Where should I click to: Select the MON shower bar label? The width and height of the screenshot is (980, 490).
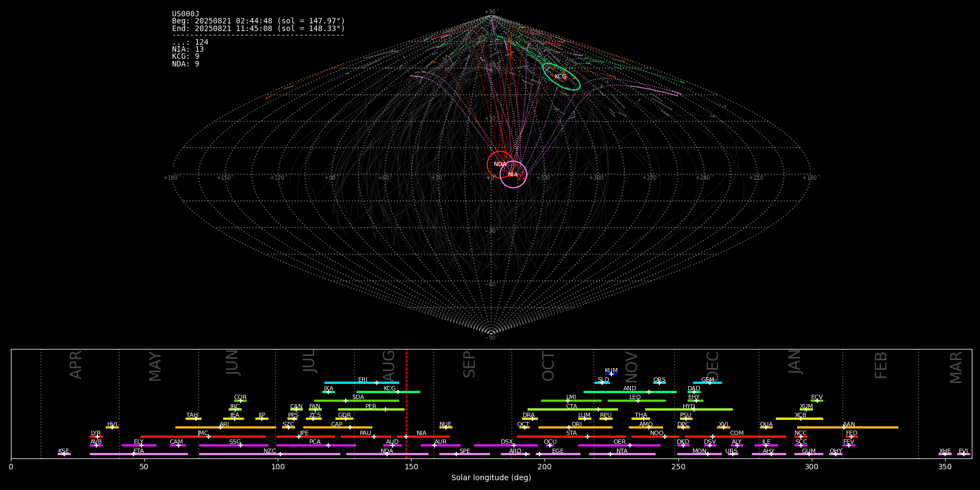tap(700, 451)
